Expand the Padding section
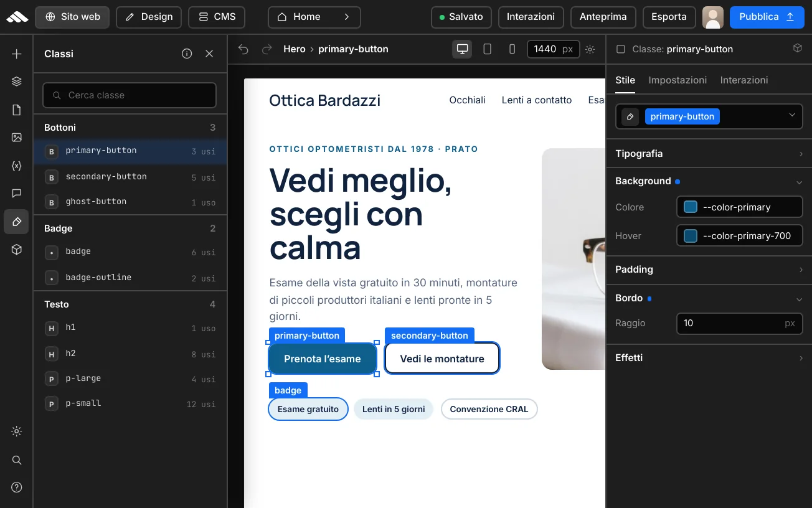 pyautogui.click(x=709, y=270)
